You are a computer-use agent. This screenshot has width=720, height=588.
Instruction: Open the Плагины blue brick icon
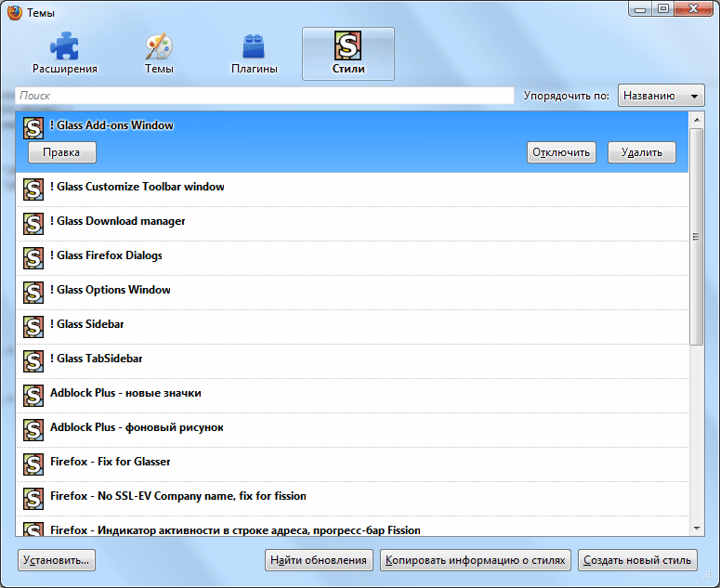254,46
